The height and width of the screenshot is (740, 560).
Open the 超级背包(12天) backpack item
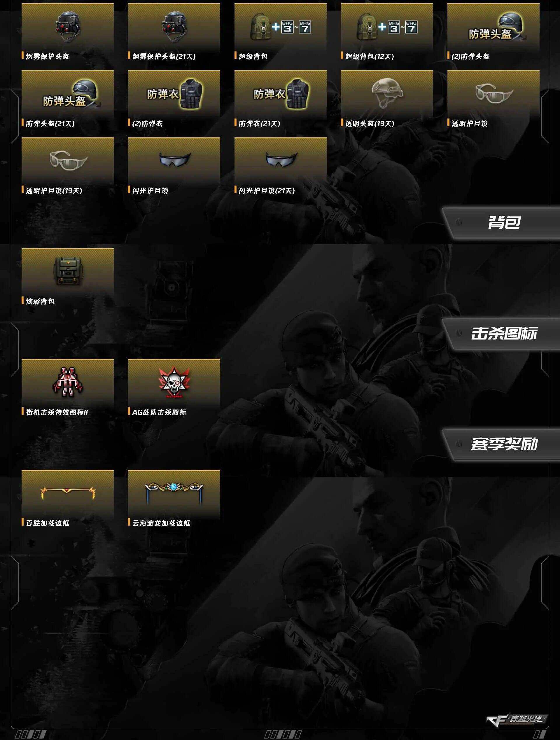coord(387,32)
